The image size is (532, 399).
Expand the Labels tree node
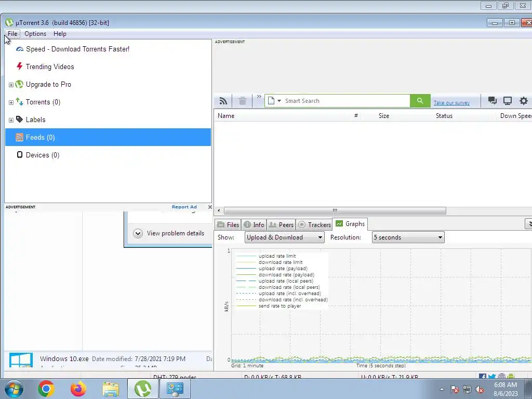point(11,120)
